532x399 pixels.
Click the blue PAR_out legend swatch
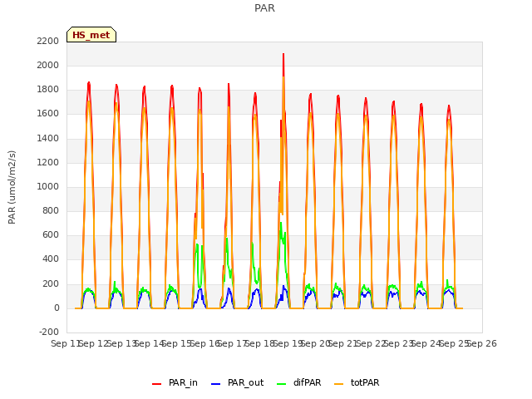[x=216, y=384]
